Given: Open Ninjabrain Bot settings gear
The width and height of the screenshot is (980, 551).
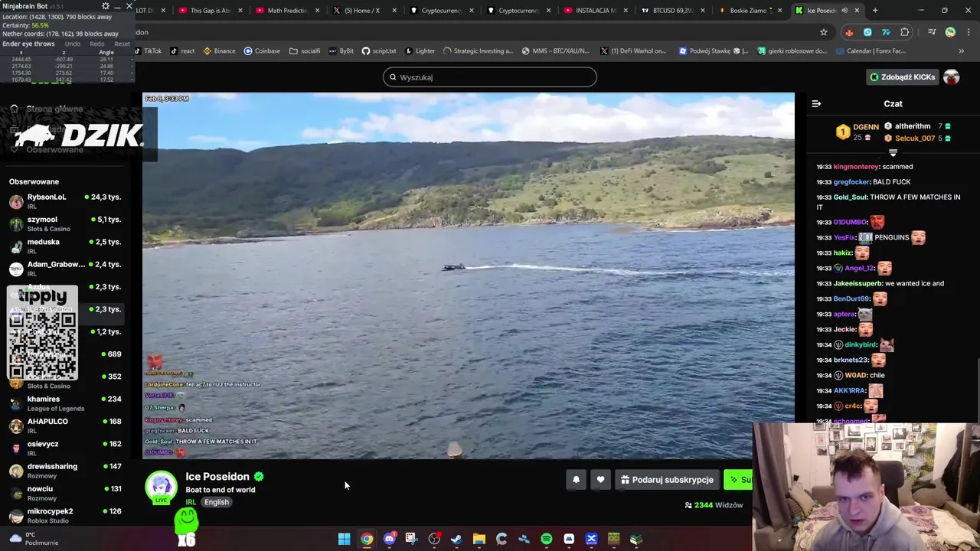Looking at the screenshot, I should tap(106, 6).
